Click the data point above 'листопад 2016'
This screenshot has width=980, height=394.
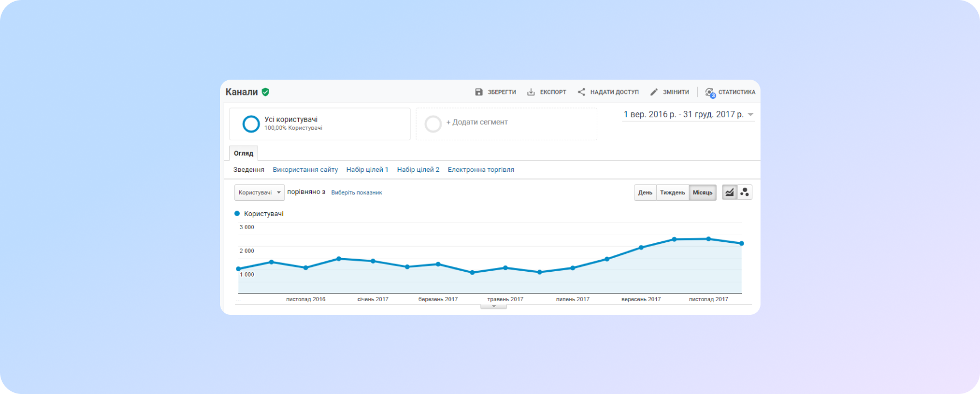coord(306,267)
